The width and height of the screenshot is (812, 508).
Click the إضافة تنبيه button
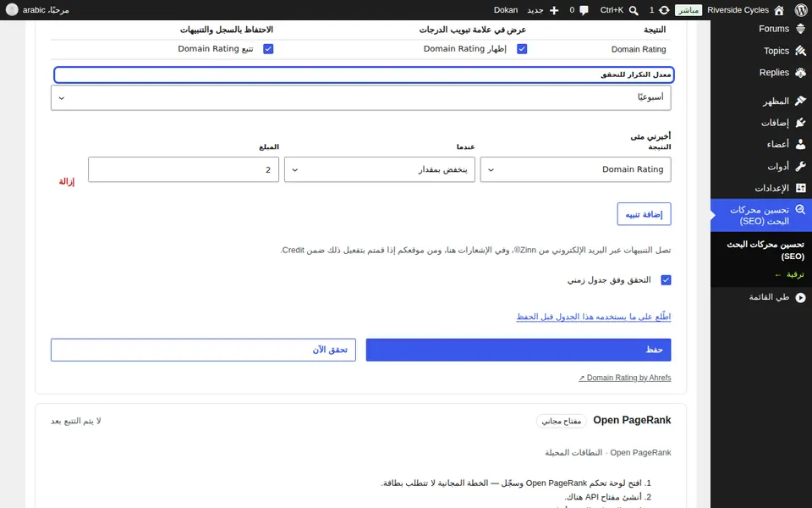(644, 214)
